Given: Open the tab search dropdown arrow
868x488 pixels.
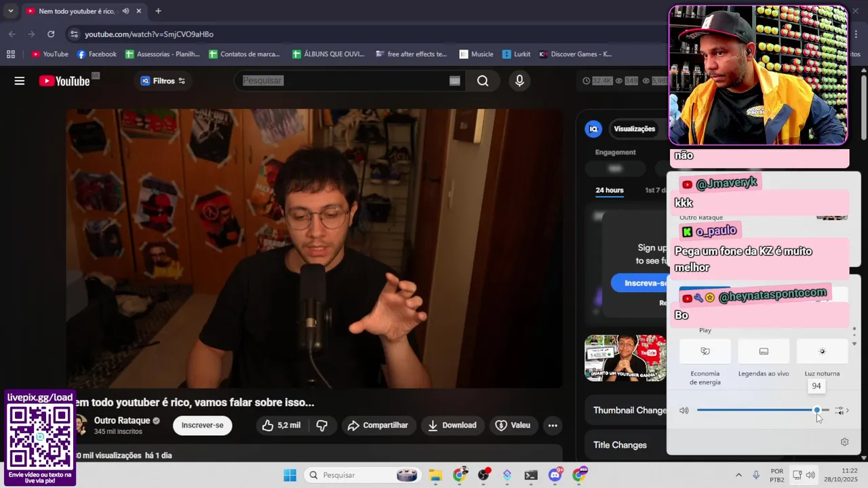Looking at the screenshot, I should (x=11, y=11).
